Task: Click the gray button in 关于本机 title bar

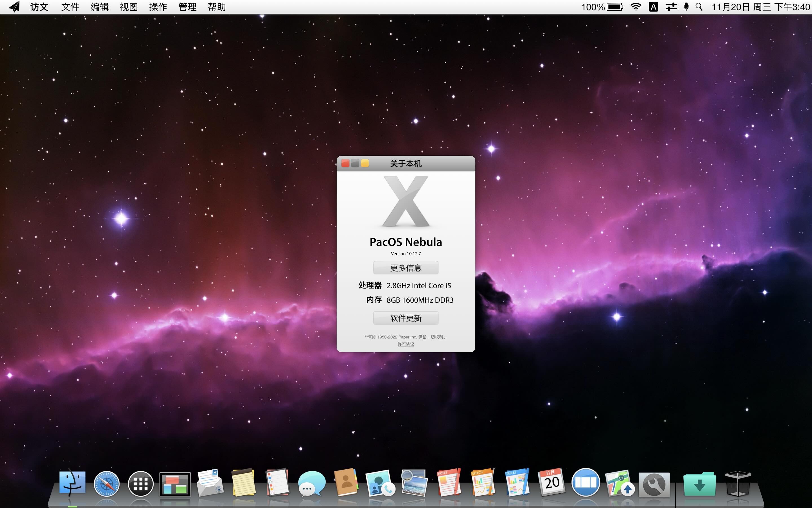Action: pos(355,163)
